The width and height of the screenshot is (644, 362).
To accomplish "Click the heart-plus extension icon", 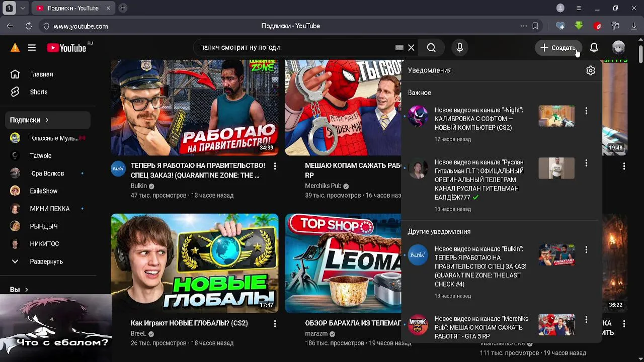I will coord(560,26).
